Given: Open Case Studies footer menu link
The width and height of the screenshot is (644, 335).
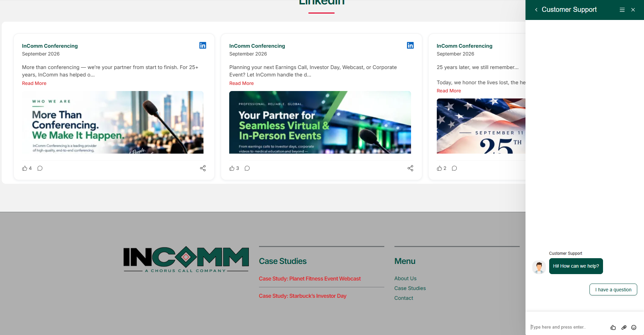Looking at the screenshot, I should tap(410, 288).
